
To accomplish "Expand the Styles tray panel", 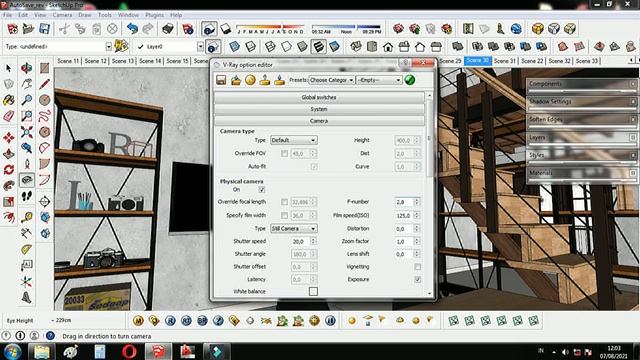I will pyautogui.click(x=582, y=155).
